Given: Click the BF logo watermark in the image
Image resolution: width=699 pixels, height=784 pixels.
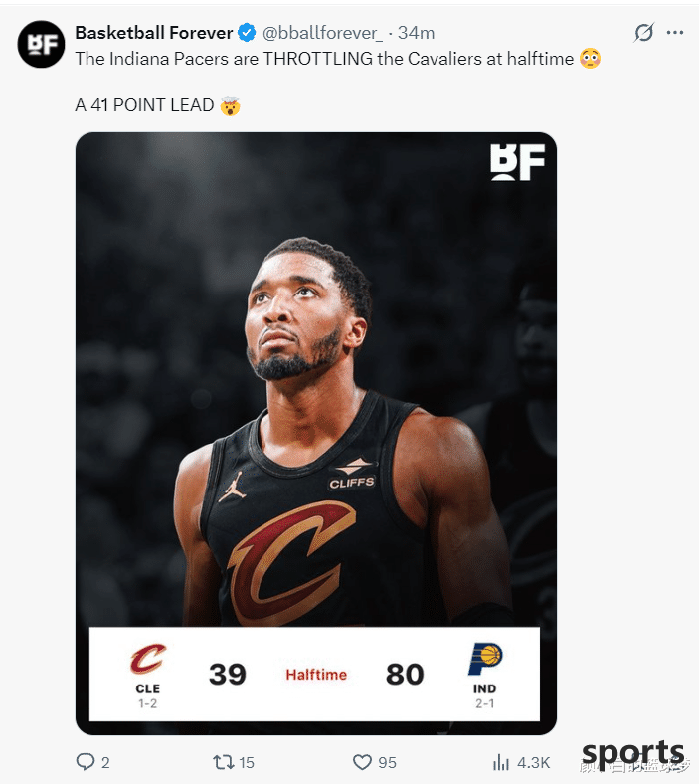Looking at the screenshot, I should coord(517,162).
